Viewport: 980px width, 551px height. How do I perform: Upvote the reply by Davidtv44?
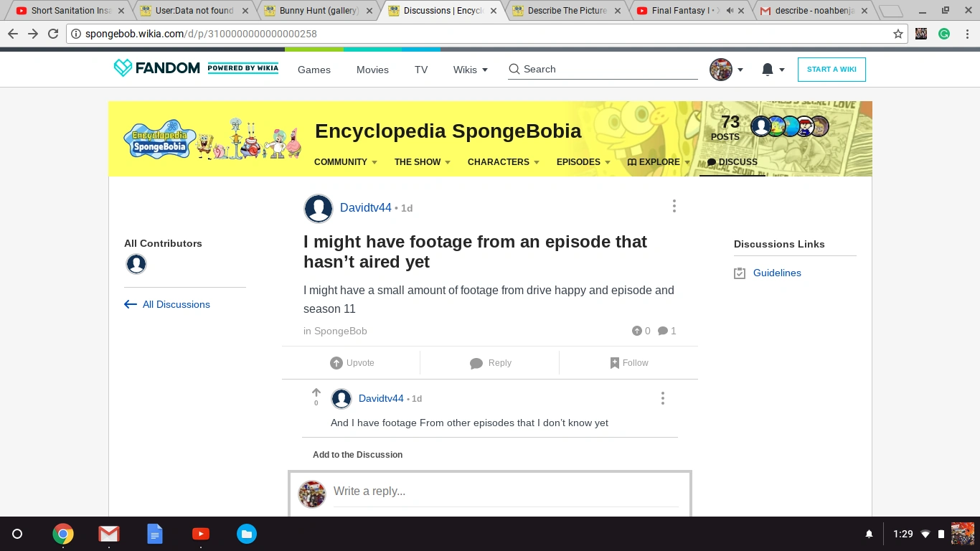pyautogui.click(x=316, y=392)
